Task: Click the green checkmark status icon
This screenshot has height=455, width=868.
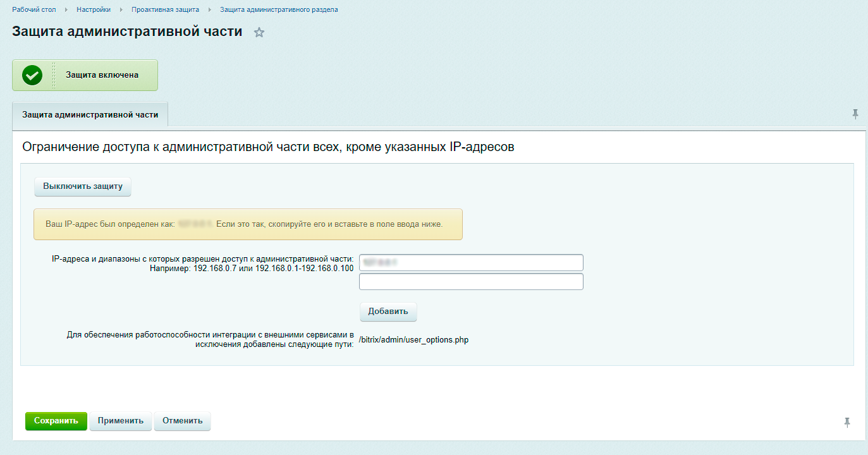Action: 32,75
